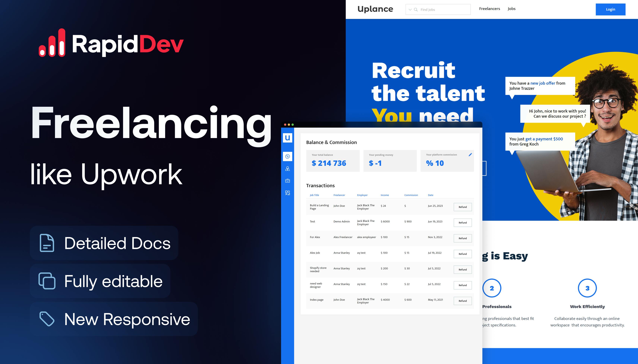Refund the Build a Landing Page transaction

[463, 207]
